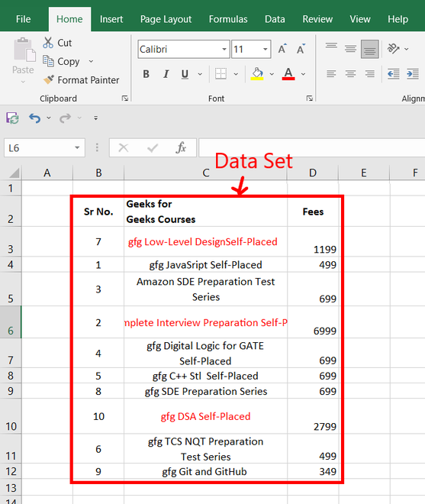Image resolution: width=425 pixels, height=504 pixels.
Task: Click the Decrease Indent icon
Action: click(394, 74)
